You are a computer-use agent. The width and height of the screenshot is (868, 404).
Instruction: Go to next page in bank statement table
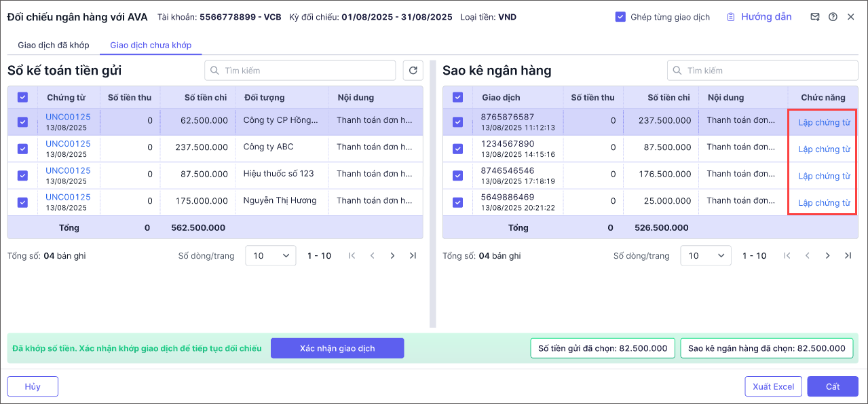[827, 256]
